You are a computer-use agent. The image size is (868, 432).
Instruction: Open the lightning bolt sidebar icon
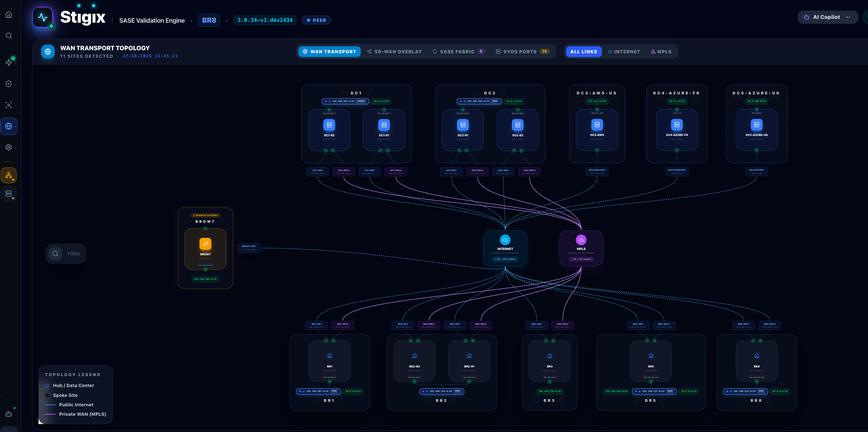coord(9,63)
